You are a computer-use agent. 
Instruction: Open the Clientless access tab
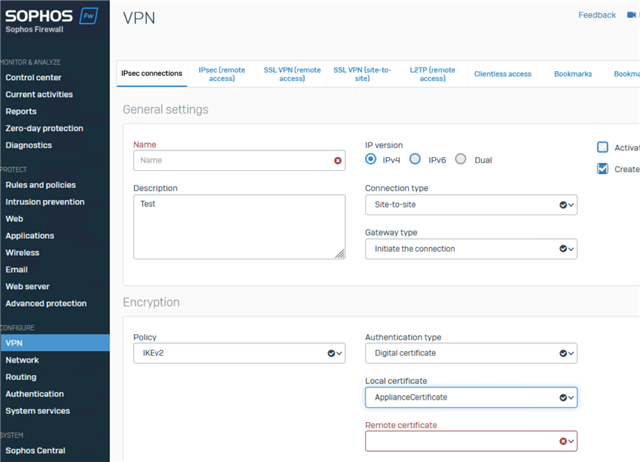coord(502,74)
